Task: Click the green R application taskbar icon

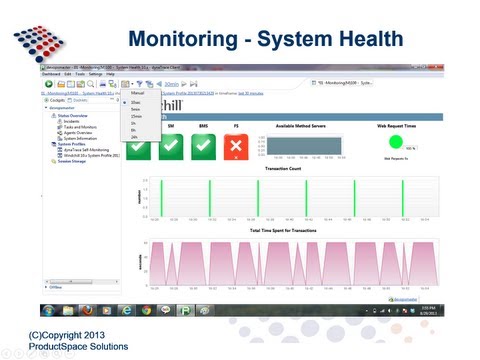Action: (185, 311)
